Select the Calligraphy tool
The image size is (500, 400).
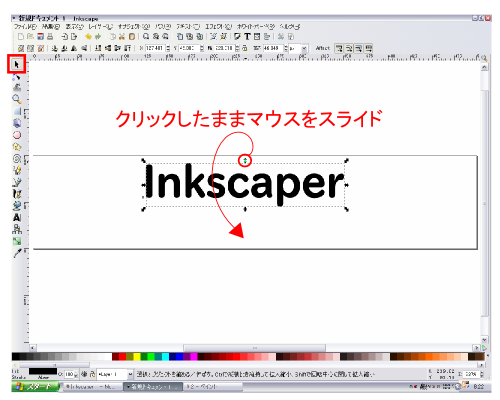click(x=17, y=194)
